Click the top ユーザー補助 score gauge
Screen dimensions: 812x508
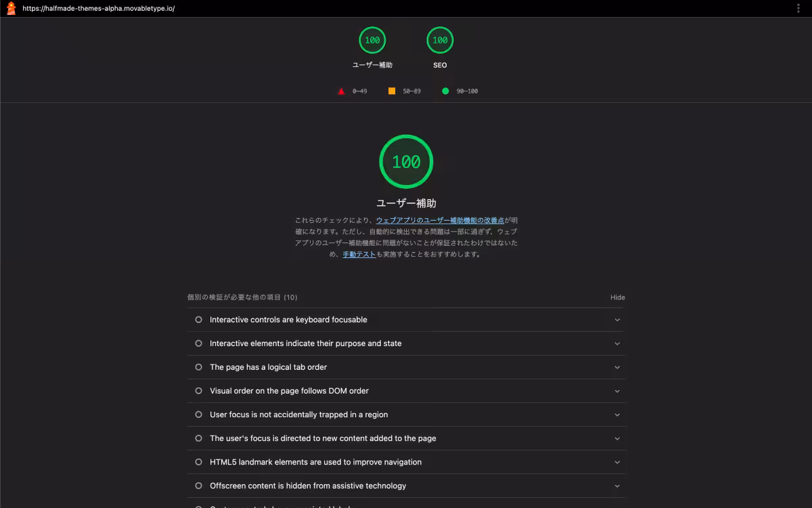(x=372, y=41)
